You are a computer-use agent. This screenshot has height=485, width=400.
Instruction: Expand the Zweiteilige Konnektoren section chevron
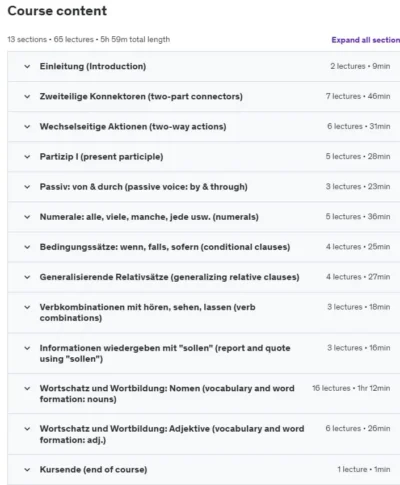click(27, 97)
